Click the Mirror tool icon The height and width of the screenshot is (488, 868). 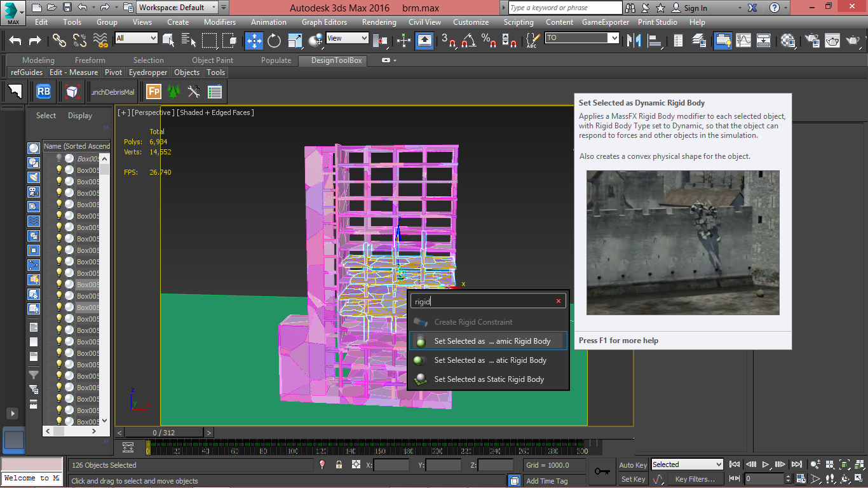point(634,40)
